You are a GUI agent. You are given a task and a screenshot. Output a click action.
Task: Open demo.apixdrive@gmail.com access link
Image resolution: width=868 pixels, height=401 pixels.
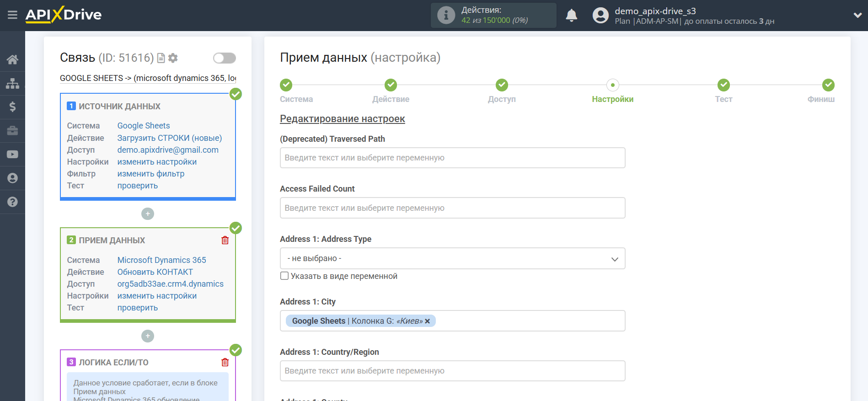[x=168, y=150]
